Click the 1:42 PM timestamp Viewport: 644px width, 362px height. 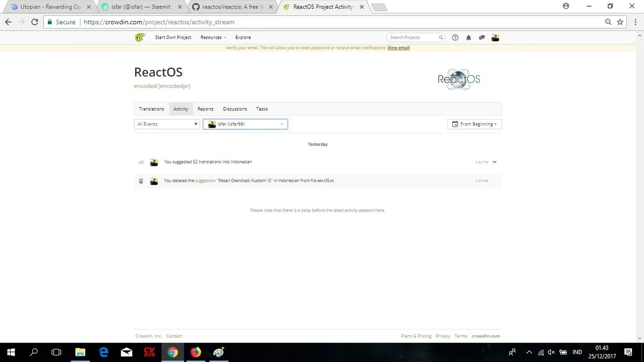pyautogui.click(x=481, y=162)
